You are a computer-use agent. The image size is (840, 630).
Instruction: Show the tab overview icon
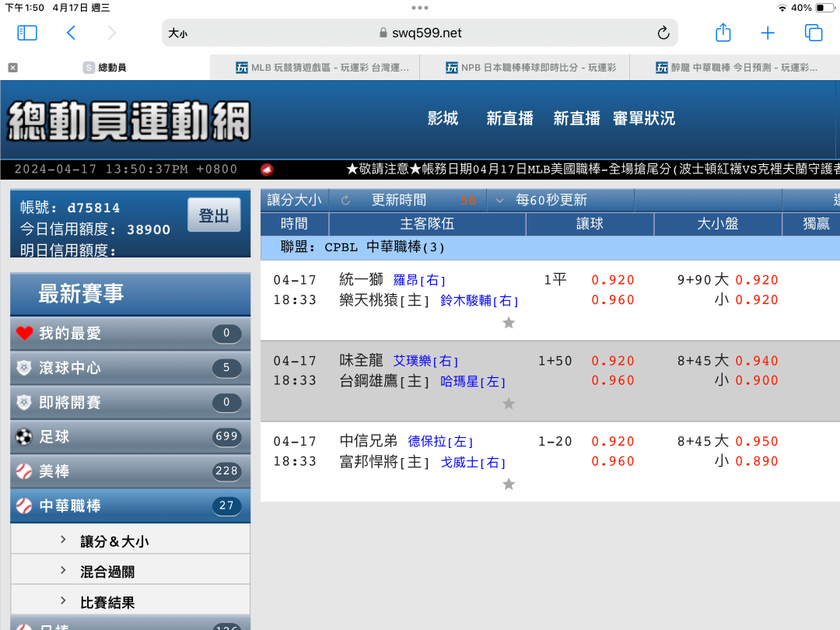coord(814,33)
